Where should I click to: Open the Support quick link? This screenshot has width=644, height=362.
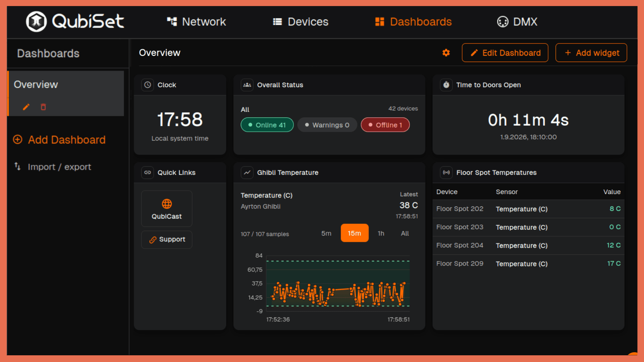[167, 239]
